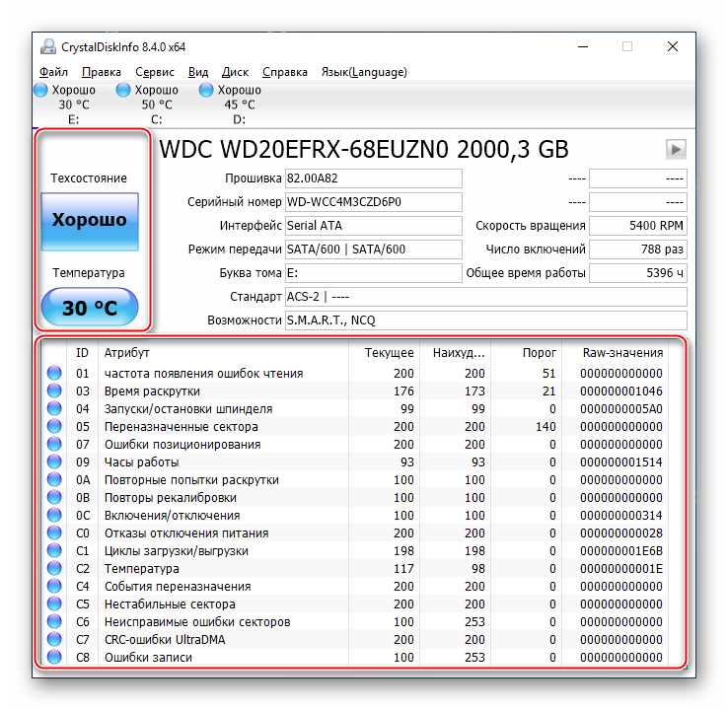Screen dimensions: 728x710
Task: Click the Хорошо 45 °C label for D:
Action: coord(240,97)
